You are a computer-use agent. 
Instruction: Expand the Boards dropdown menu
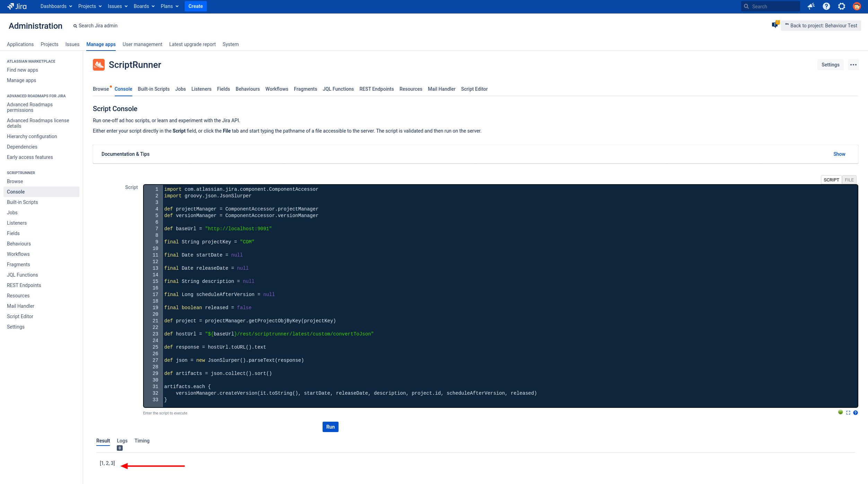(144, 6)
